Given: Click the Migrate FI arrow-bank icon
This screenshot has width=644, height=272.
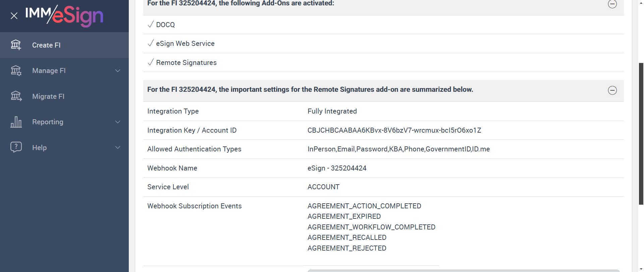Looking at the screenshot, I should pyautogui.click(x=16, y=96).
